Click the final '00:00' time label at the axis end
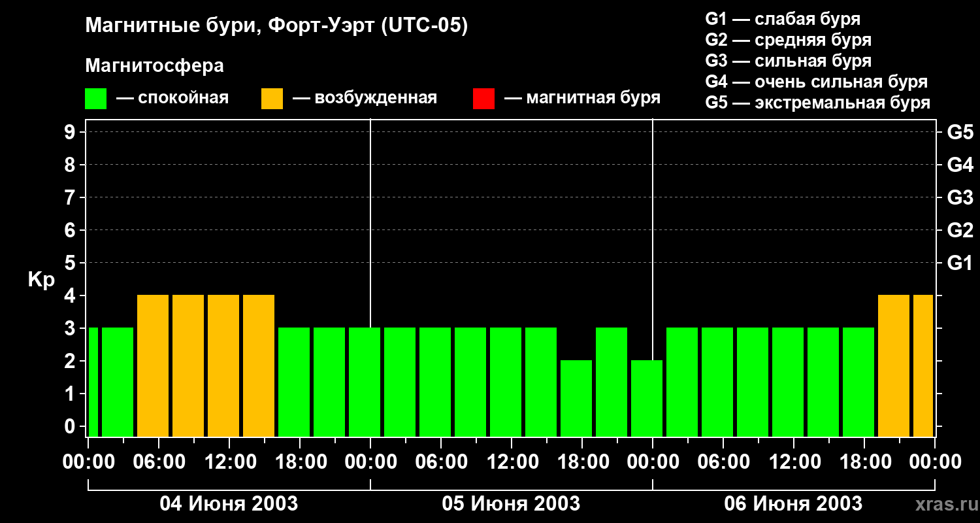 coord(935,462)
